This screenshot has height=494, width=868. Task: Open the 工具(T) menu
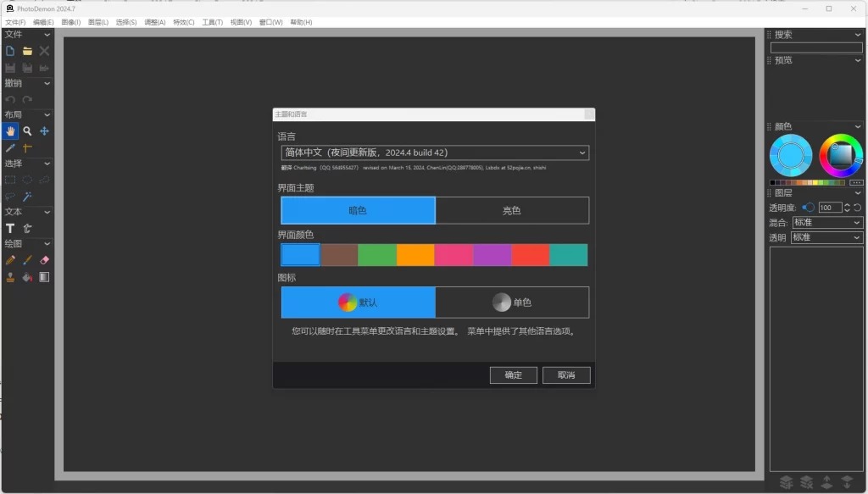[212, 22]
